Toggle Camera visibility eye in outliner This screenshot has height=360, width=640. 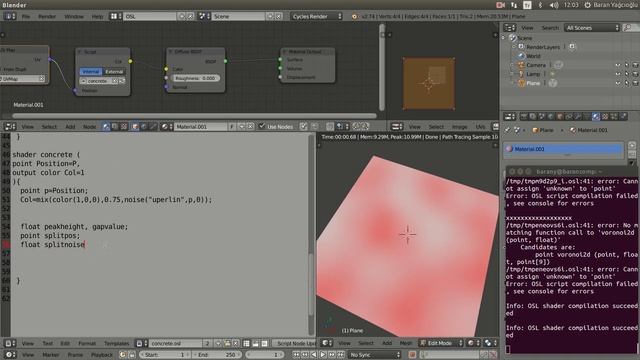pyautogui.click(x=618, y=65)
